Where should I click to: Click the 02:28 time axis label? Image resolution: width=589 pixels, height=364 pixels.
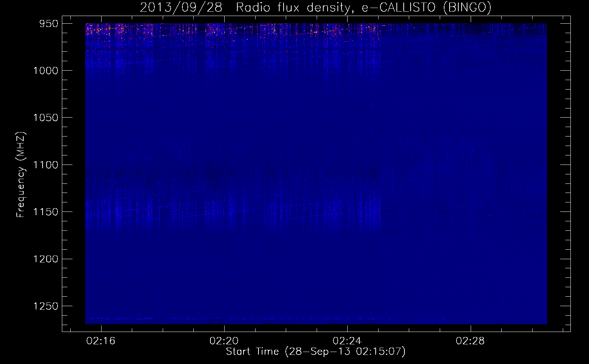470,341
